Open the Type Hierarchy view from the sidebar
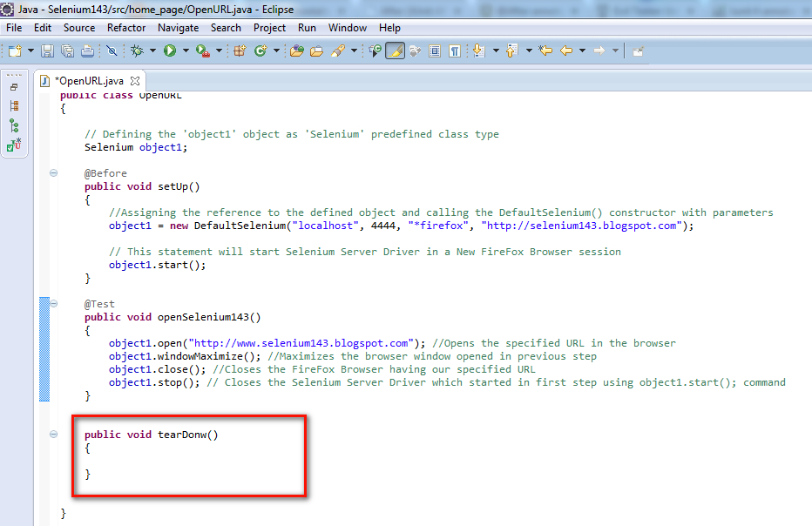Viewport: 812px width, 526px height. tap(14, 125)
